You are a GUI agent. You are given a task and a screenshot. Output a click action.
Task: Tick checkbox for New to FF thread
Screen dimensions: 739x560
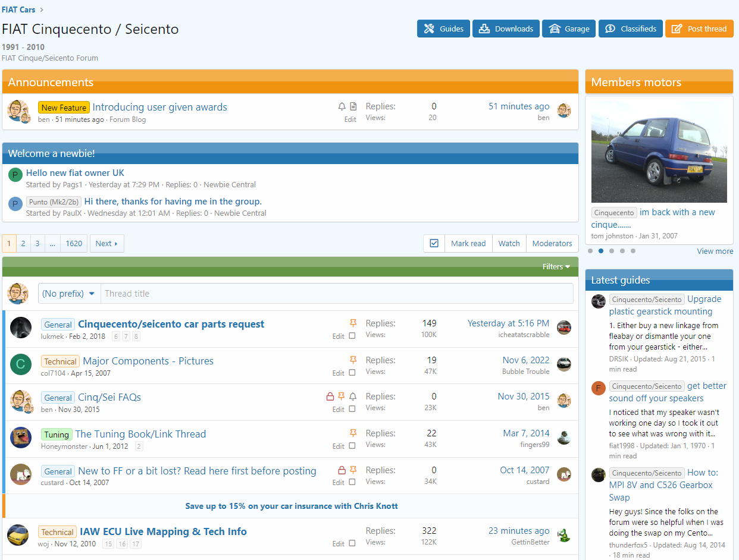point(352,482)
